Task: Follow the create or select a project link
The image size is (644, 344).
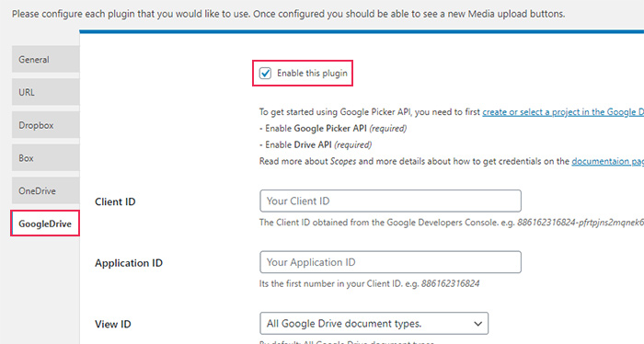Action: tap(563, 112)
